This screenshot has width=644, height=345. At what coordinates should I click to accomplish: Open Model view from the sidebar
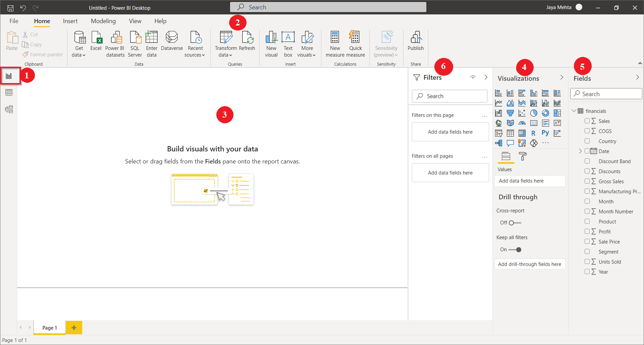pos(9,109)
